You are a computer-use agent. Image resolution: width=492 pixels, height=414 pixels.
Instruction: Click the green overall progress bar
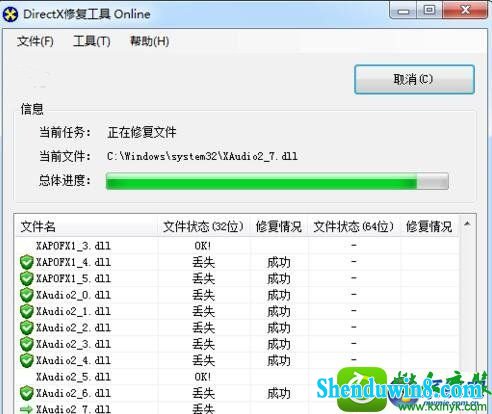pos(277,181)
